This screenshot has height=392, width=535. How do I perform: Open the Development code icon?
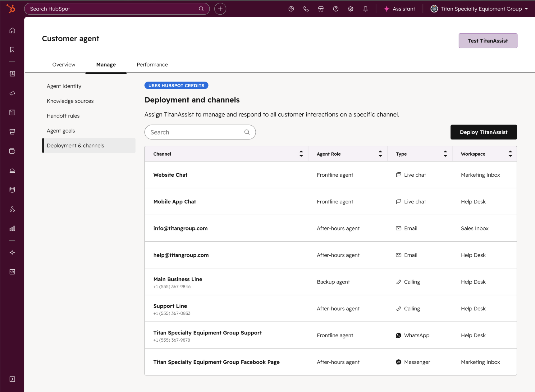coord(12,272)
